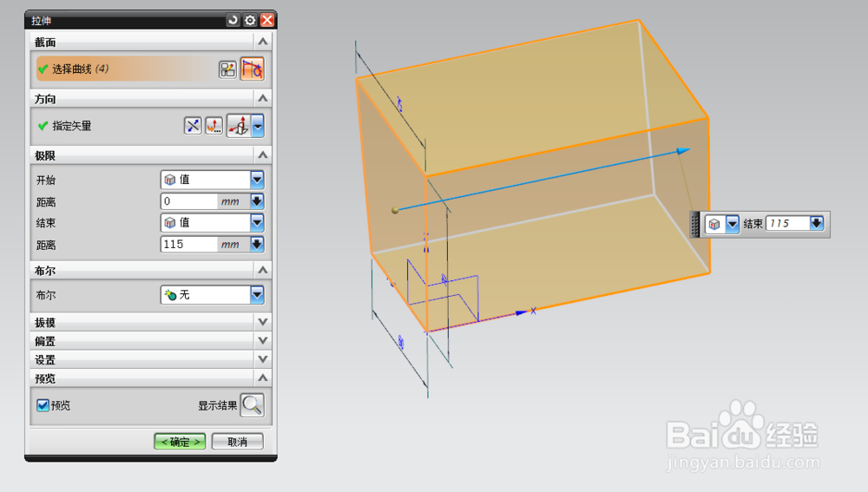Click the on-screen 结束 input showing 115
Screen dimensions: 868x492
coord(788,224)
